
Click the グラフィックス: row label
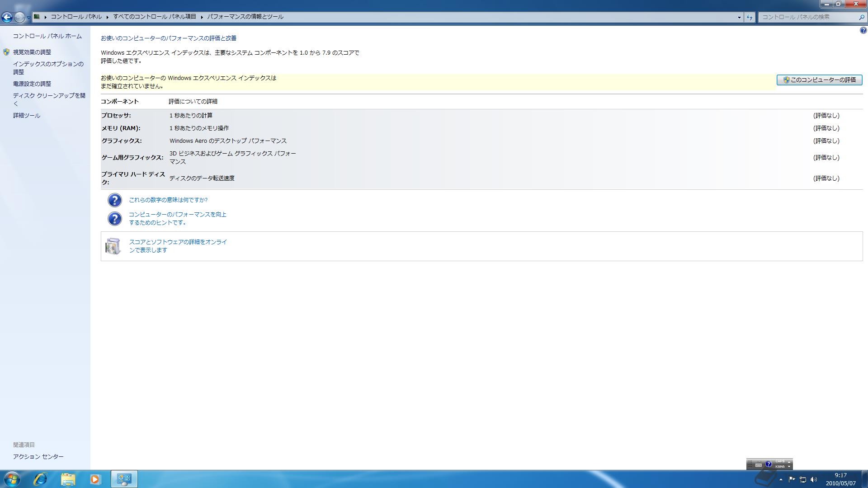pyautogui.click(x=122, y=141)
